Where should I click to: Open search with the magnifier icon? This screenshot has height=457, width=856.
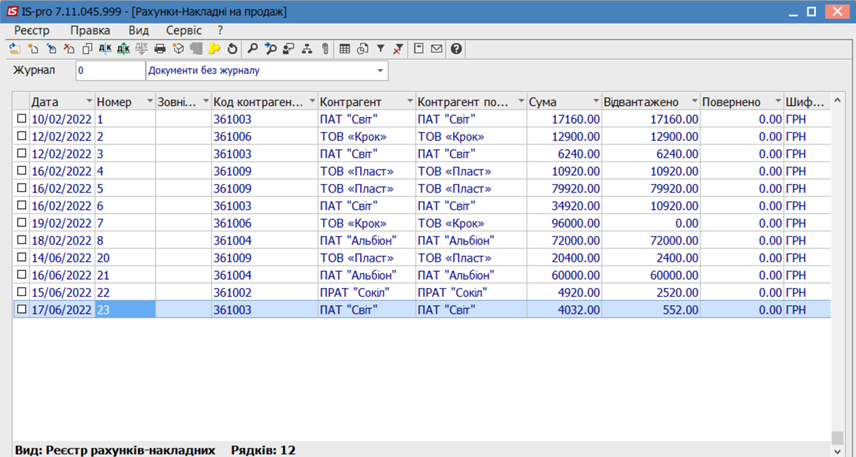pos(252,49)
